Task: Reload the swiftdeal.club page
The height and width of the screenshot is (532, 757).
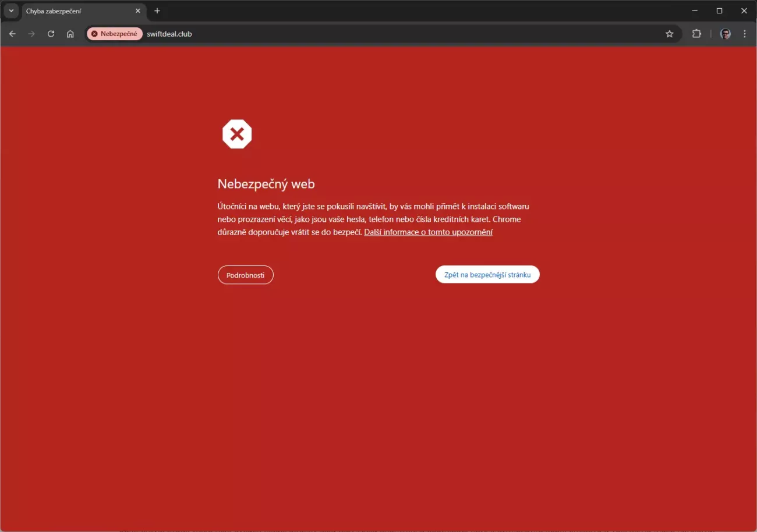Action: (x=51, y=34)
